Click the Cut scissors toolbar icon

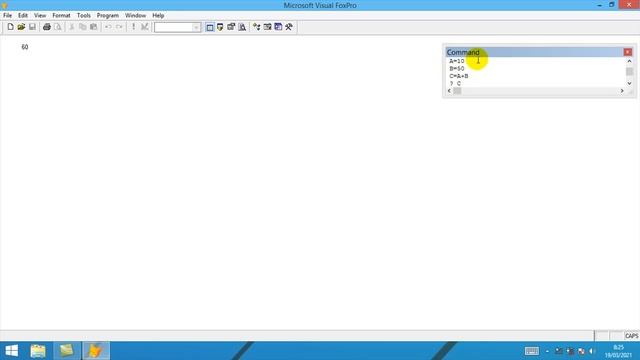pos(72,27)
